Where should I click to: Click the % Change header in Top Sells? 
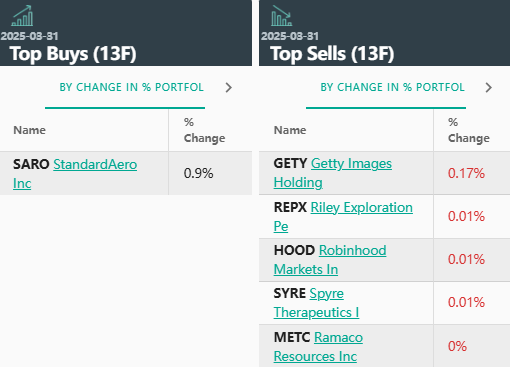pos(469,130)
